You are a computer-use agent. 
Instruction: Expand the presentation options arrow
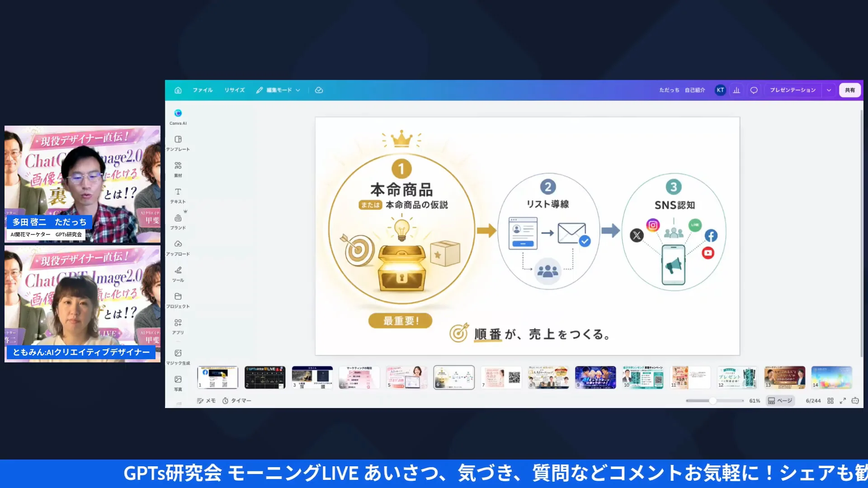pos(829,90)
